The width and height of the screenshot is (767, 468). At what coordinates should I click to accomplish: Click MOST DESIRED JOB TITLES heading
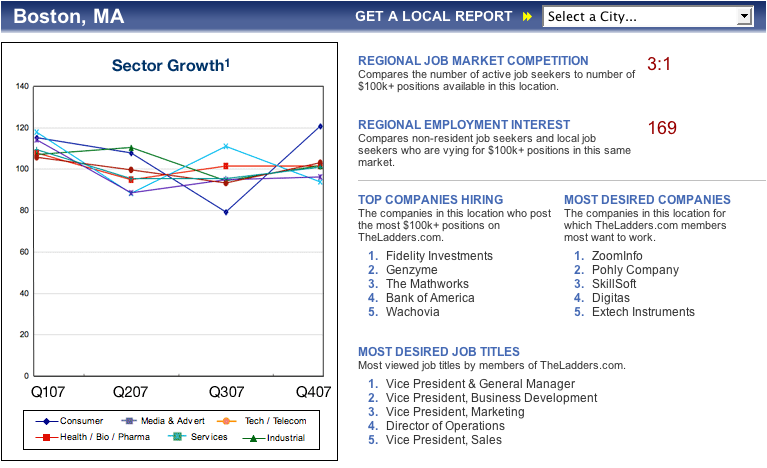click(x=439, y=352)
